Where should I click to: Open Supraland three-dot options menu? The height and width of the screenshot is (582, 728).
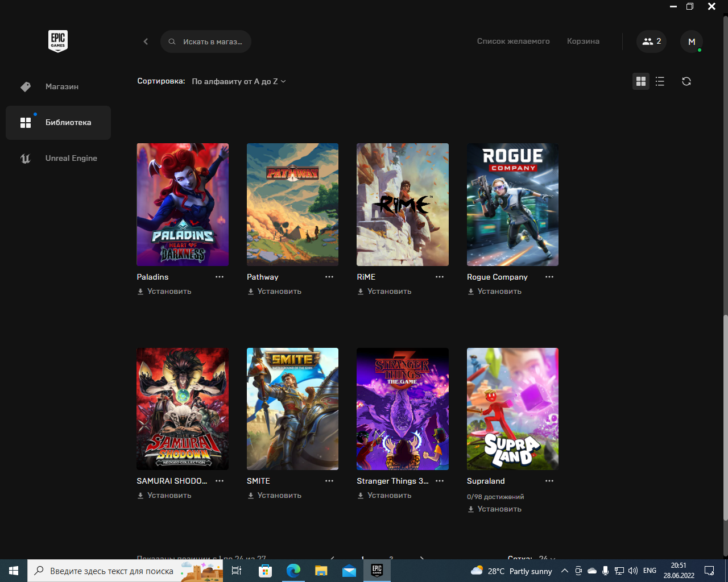click(549, 481)
